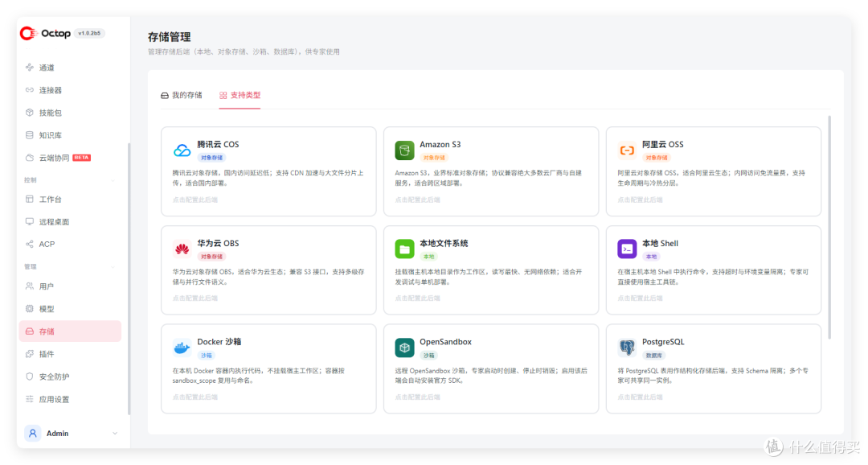Click 点击配置此后端 in 阿里云 OSS card
This screenshot has height=465, width=868.
point(640,200)
